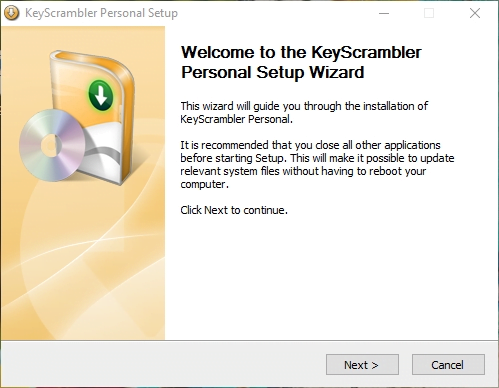Cancel the KeyScrambler installation

[x=448, y=364]
